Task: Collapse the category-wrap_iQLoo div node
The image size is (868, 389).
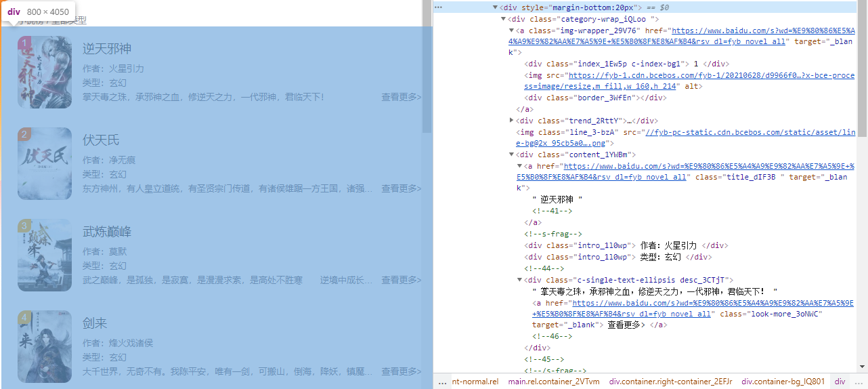Action: [x=503, y=19]
